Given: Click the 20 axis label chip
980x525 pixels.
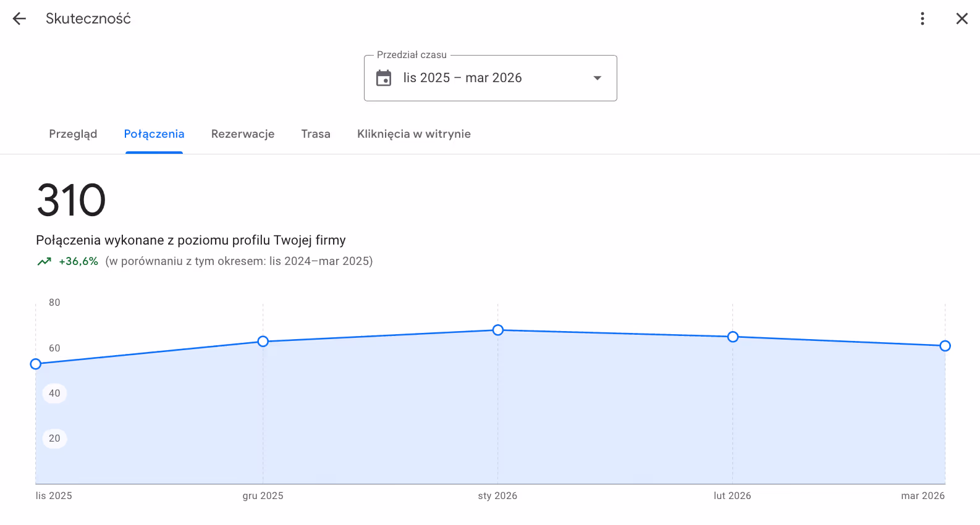Looking at the screenshot, I should pyautogui.click(x=54, y=439).
